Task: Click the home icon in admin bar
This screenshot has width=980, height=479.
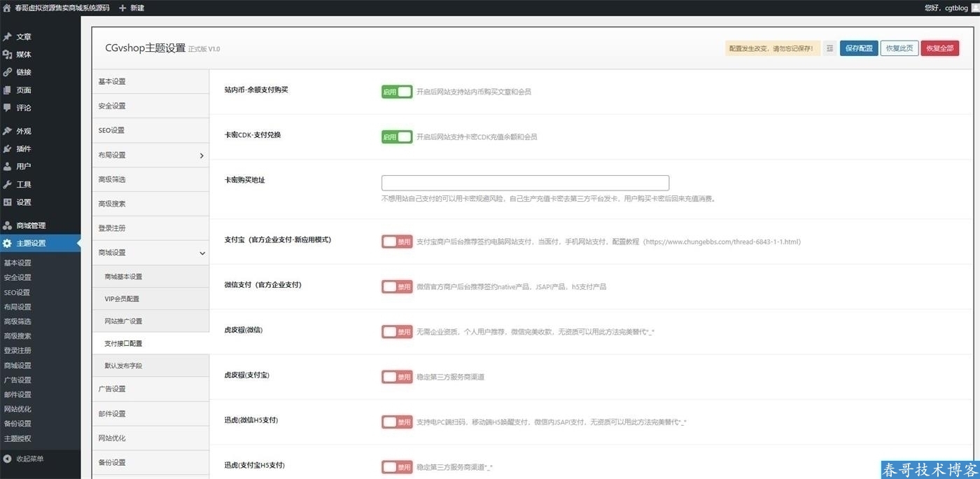Action: (x=7, y=8)
